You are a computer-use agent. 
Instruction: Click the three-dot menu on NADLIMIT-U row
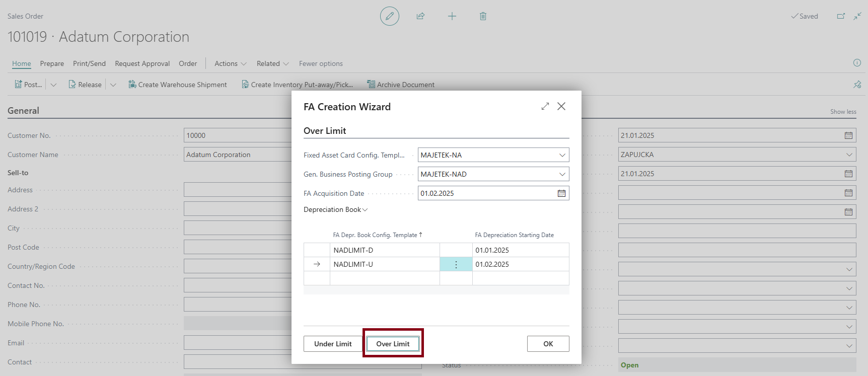pyautogui.click(x=456, y=264)
